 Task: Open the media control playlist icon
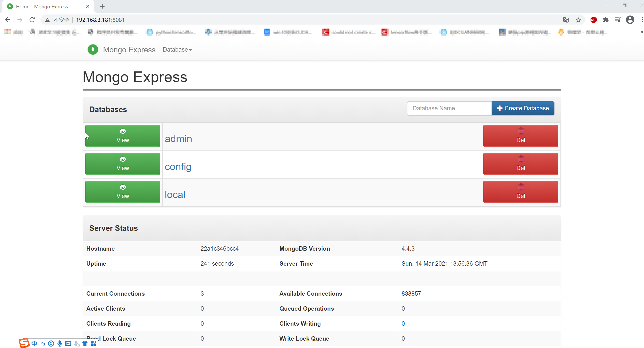point(618,20)
